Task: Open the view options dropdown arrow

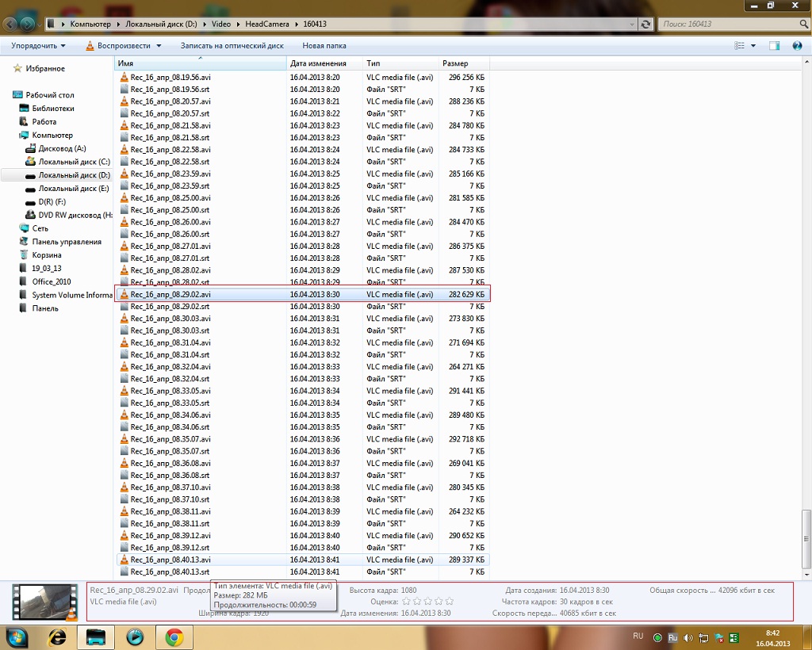Action: click(753, 46)
